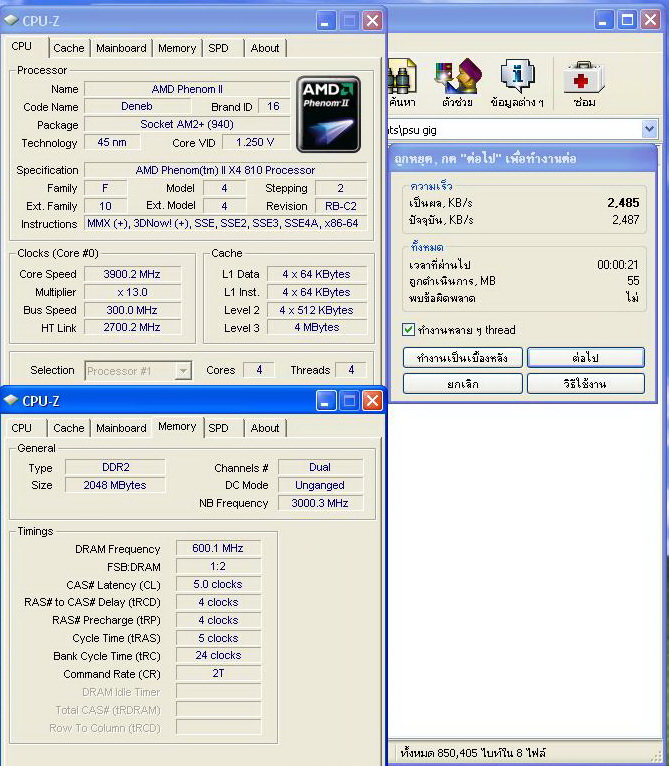Screen dimensions: 669x766
Task: Open About tab in top CPU-Z window
Action: pos(265,48)
